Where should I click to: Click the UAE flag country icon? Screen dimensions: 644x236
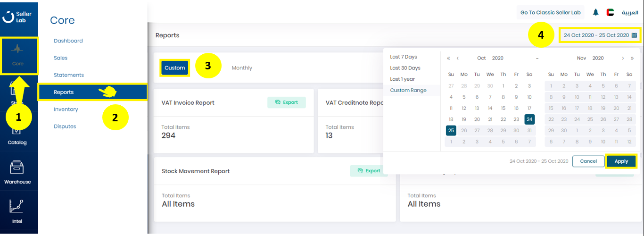pos(610,12)
